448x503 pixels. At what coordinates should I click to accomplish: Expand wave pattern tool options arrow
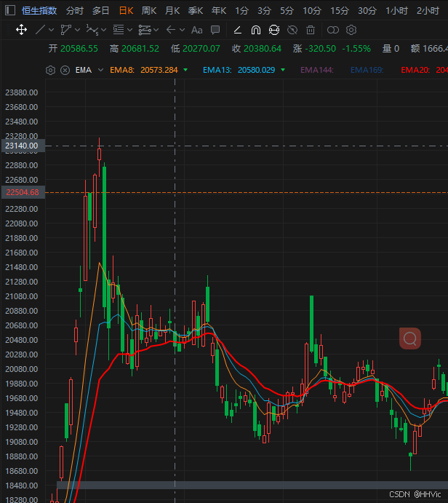coord(103,30)
